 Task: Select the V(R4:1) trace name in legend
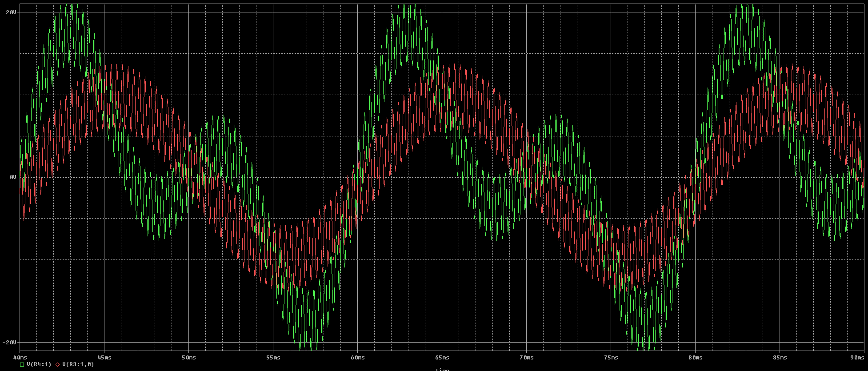(x=39, y=364)
